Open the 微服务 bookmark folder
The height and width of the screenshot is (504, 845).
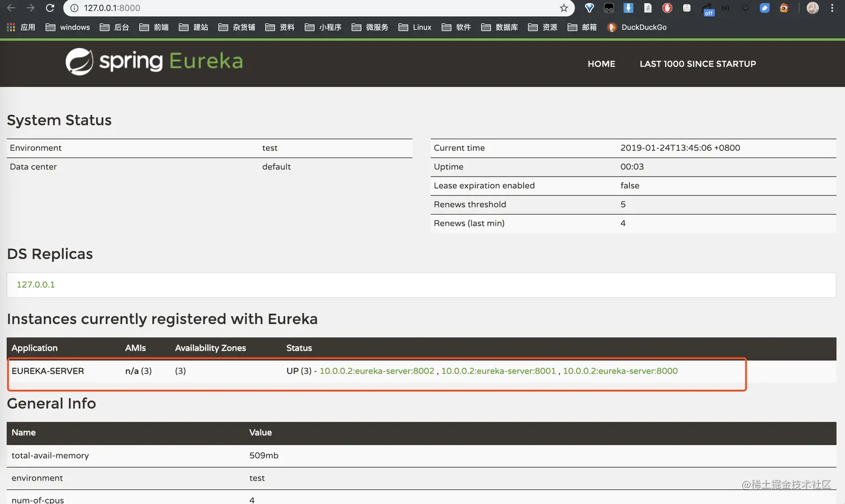tap(370, 27)
